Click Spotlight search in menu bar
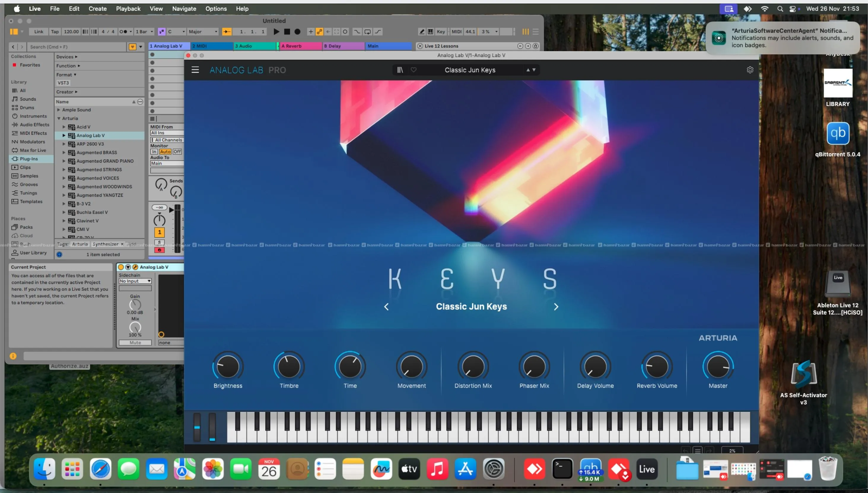868x493 pixels. pyautogui.click(x=780, y=9)
